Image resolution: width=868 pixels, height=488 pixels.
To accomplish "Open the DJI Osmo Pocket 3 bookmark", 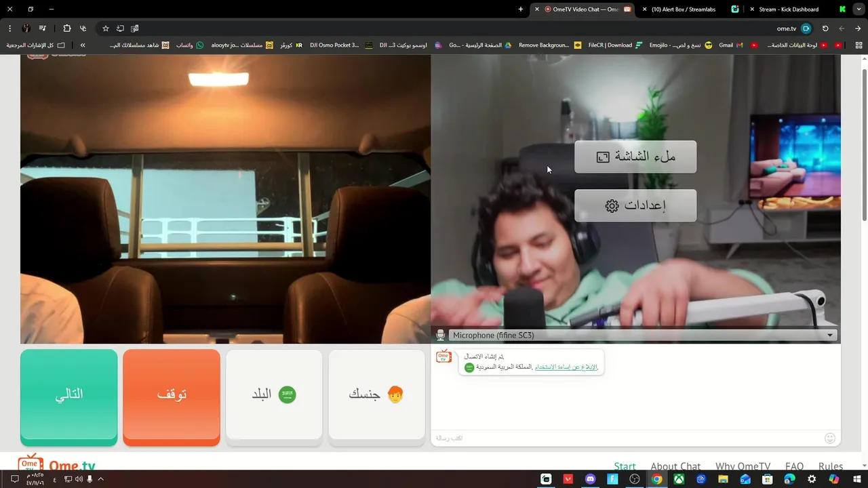I will coord(341,45).
